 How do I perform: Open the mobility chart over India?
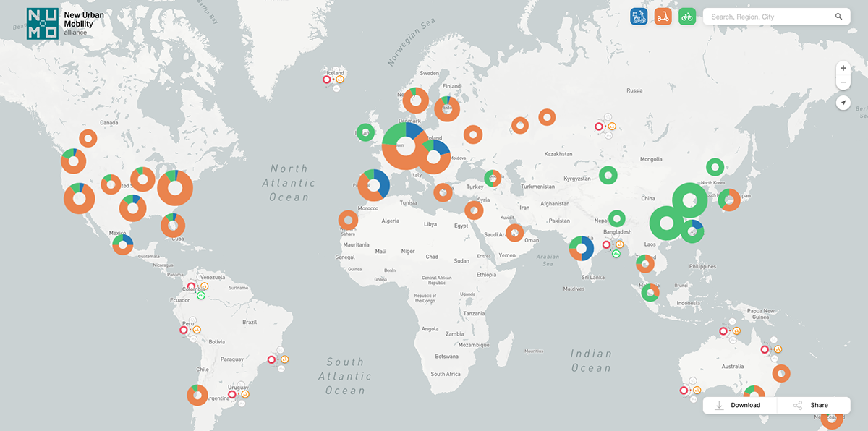(x=580, y=249)
